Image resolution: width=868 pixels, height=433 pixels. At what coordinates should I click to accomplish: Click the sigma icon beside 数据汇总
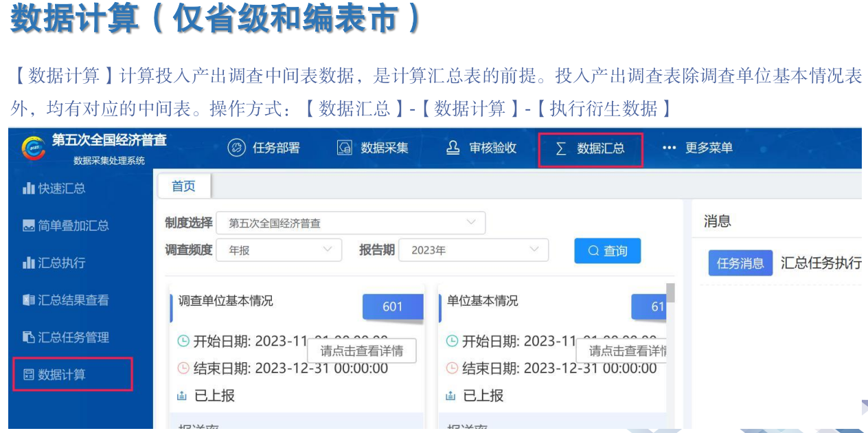561,148
